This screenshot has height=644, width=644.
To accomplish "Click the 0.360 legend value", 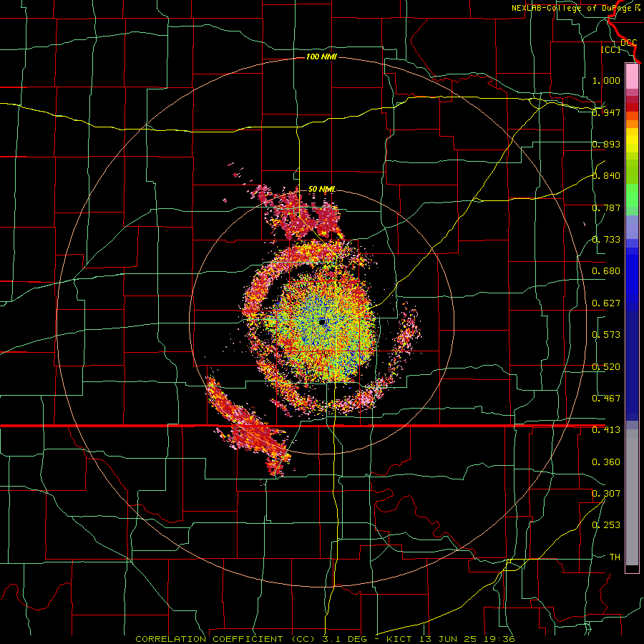I will coord(606,462).
